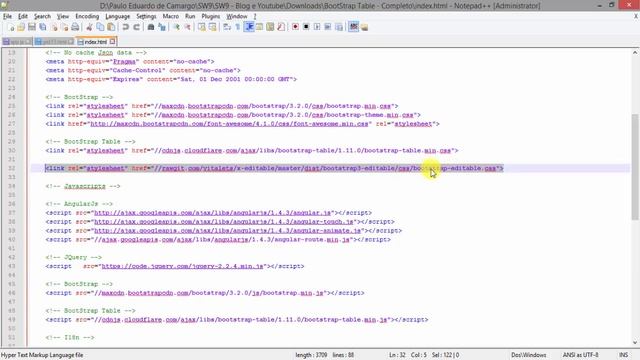Open Find dialog via binoculars icon

point(151,27)
